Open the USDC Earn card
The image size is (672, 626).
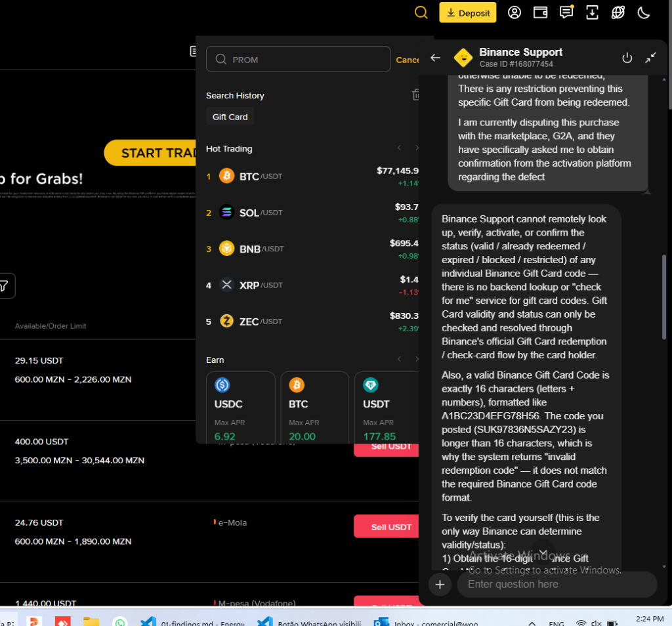240,407
